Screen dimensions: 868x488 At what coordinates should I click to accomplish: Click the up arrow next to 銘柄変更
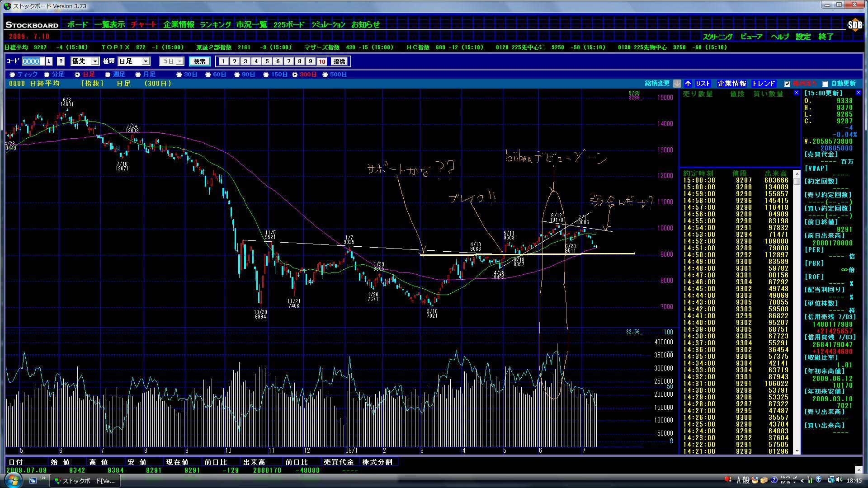click(688, 84)
